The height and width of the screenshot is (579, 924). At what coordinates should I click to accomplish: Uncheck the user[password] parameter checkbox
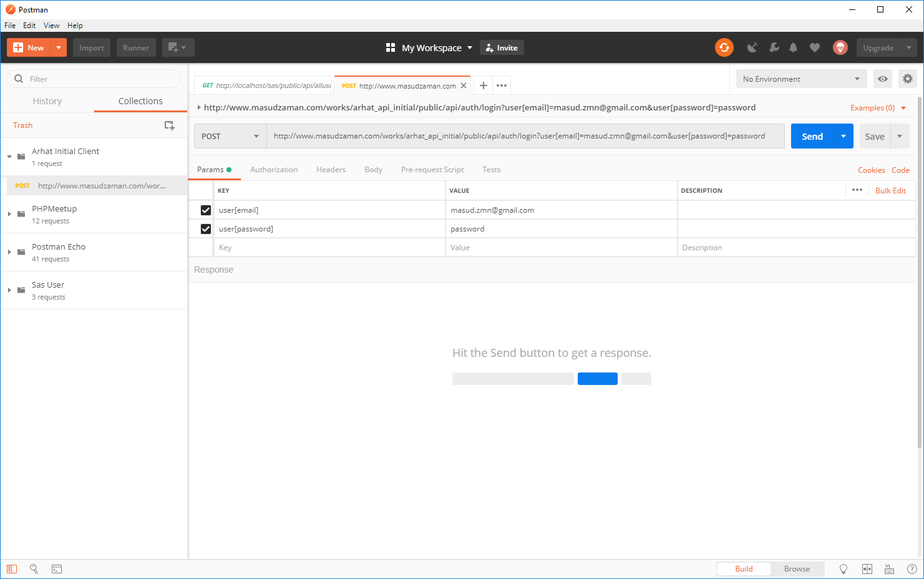[206, 229]
